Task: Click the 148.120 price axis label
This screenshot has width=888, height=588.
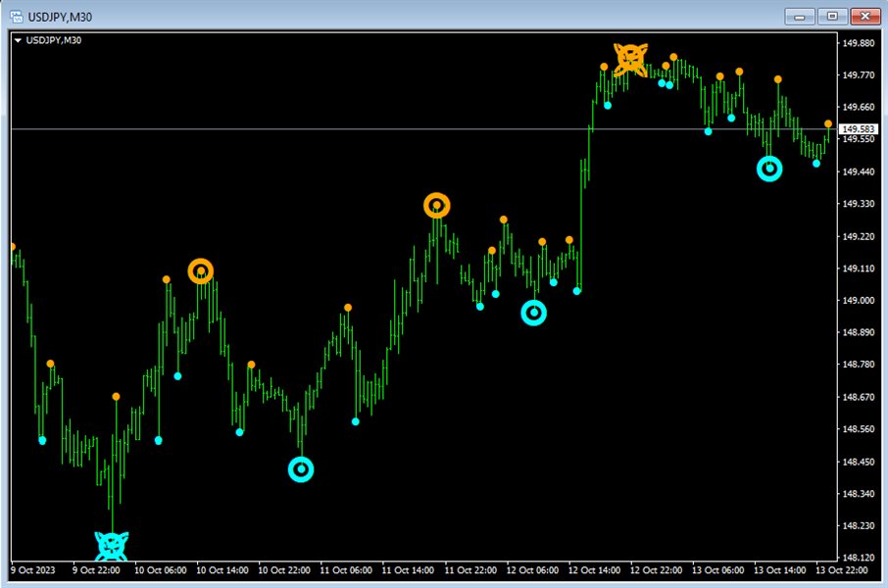Action: 859,558
